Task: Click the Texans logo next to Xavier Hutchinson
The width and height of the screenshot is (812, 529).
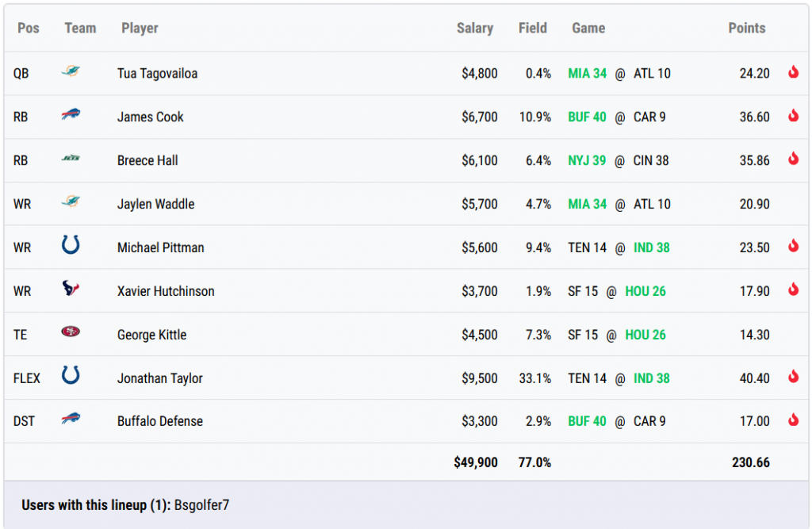Action: pos(71,289)
